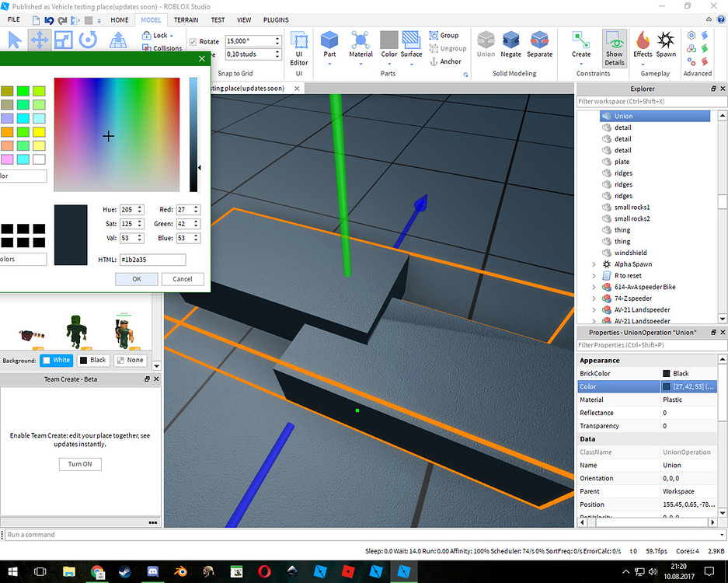Open the Surface tool
Viewport: 728px width, 583px height.
411,46
